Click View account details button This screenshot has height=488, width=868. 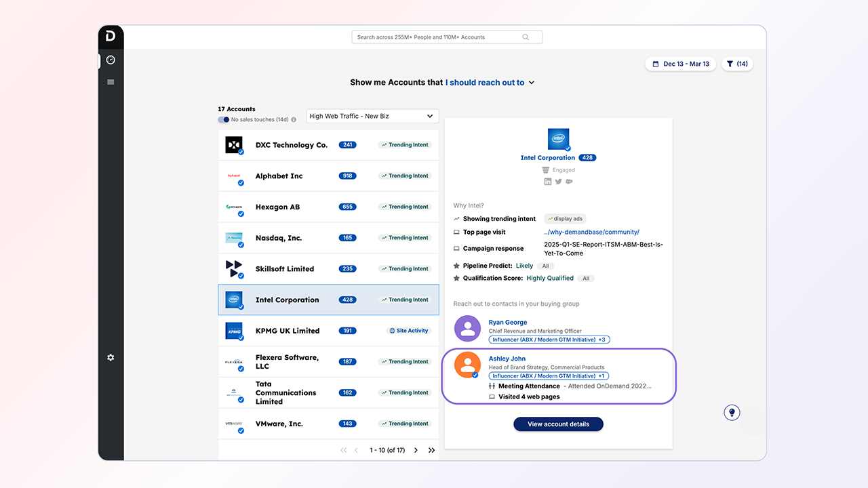[558, 424]
